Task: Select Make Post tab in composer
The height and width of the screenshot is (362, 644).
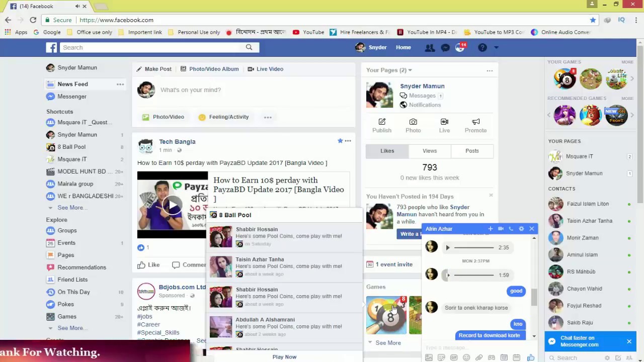Action: tap(154, 69)
